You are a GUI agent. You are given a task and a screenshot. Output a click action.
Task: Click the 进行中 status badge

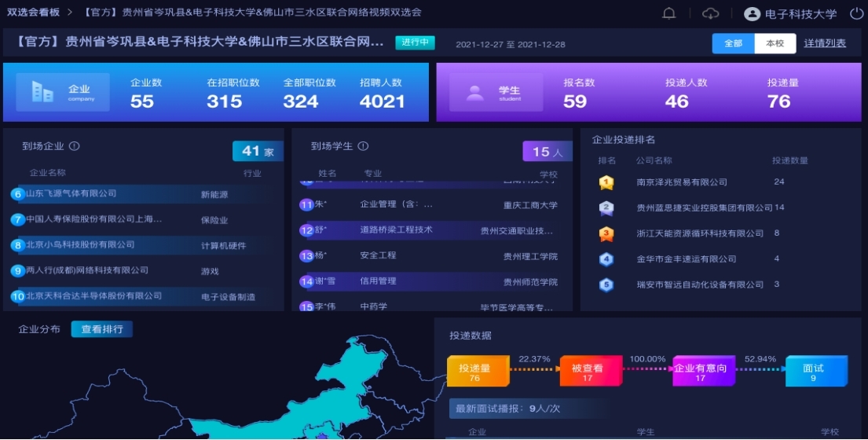coord(415,42)
